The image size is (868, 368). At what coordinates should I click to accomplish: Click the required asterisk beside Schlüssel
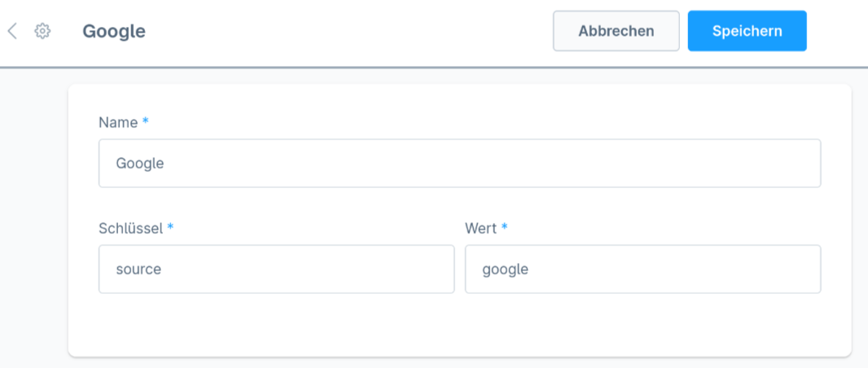click(x=170, y=227)
